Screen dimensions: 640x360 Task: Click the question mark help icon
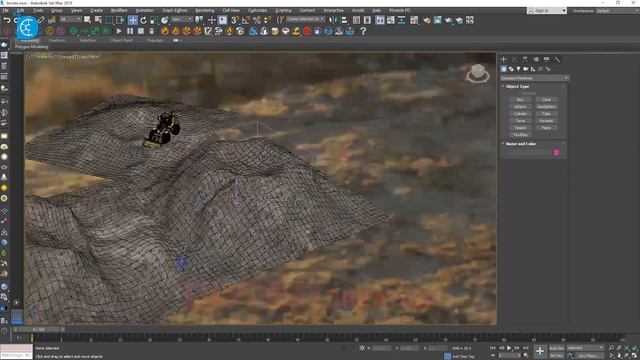click(363, 31)
